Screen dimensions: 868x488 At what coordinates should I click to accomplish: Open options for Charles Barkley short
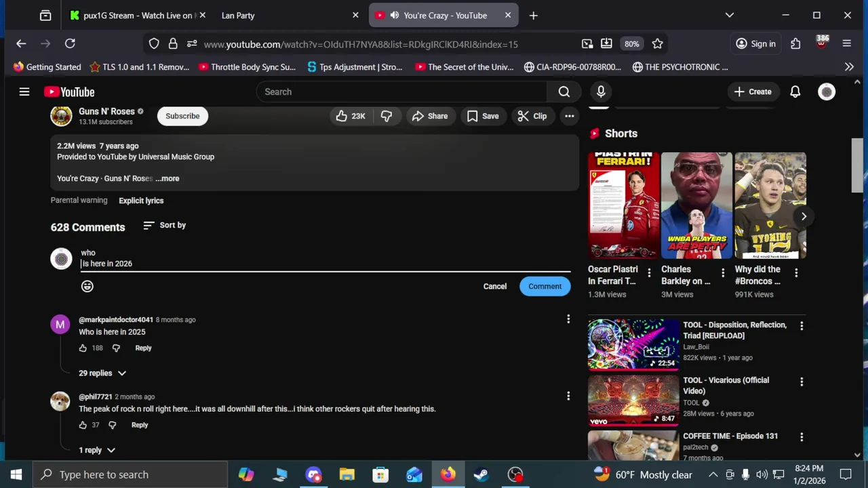(723, 273)
